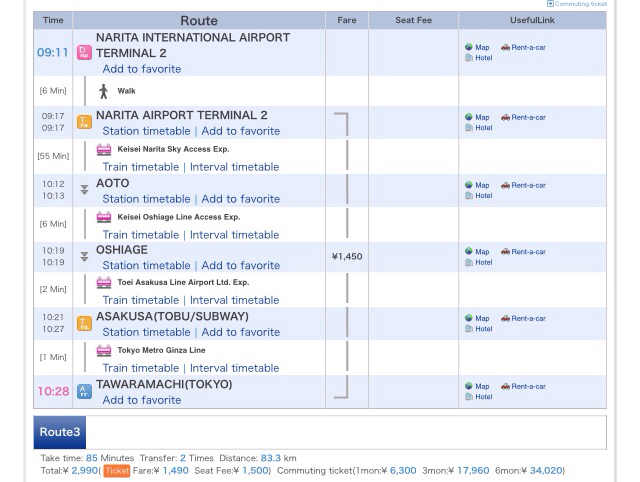Click the walking person icon
This screenshot has height=482, width=640.
(103, 91)
